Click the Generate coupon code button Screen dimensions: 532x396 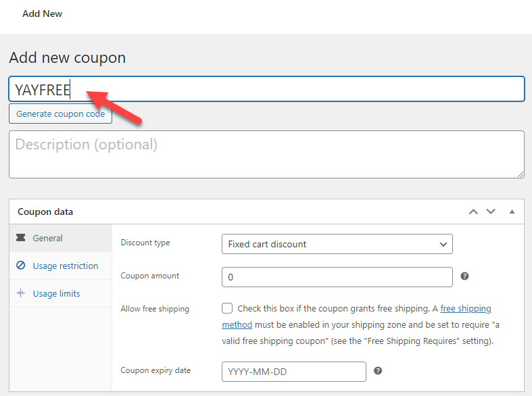point(60,114)
